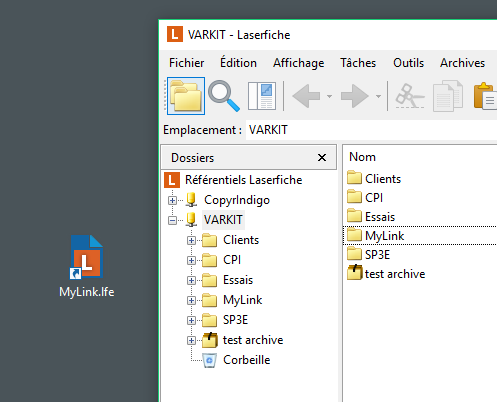Sort by the Nom column header

[362, 157]
